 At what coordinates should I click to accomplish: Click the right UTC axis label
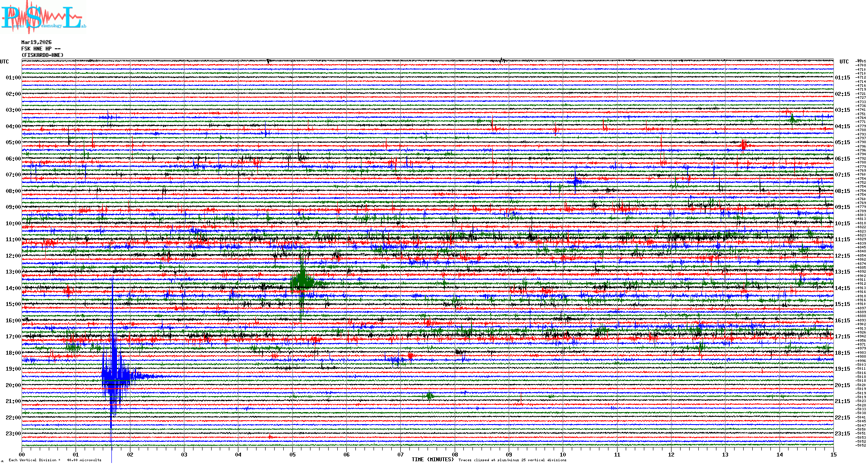844,62
